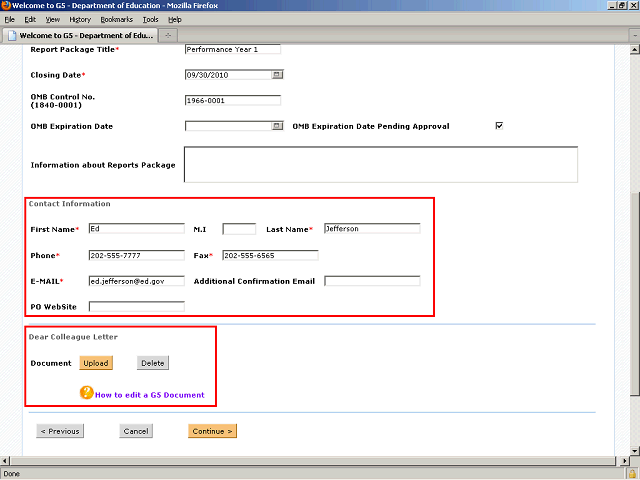Image resolution: width=640 pixels, height=480 pixels.
Task: Click the Firefox logo in title bar
Action: point(6,5)
